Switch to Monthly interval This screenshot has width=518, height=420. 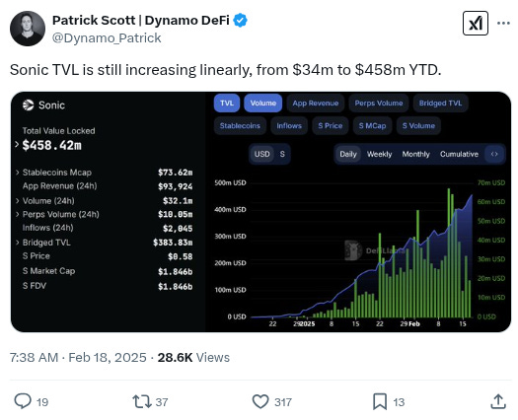415,154
